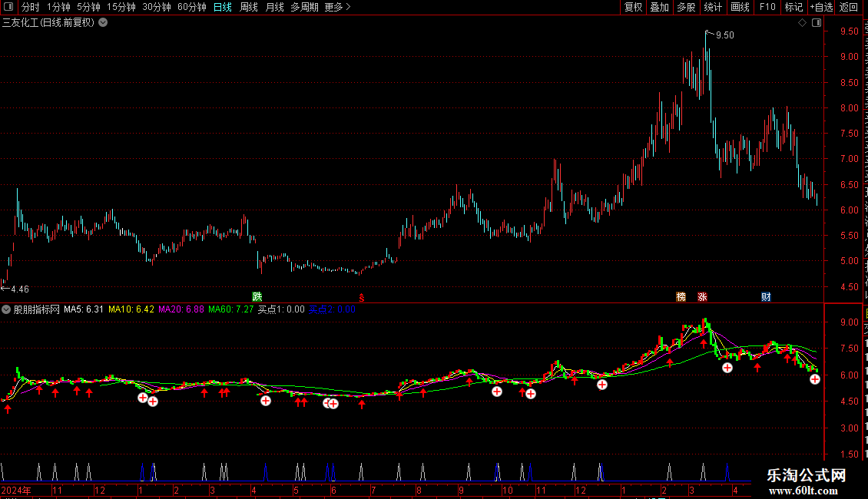Select the 1分钟 period

point(58,7)
